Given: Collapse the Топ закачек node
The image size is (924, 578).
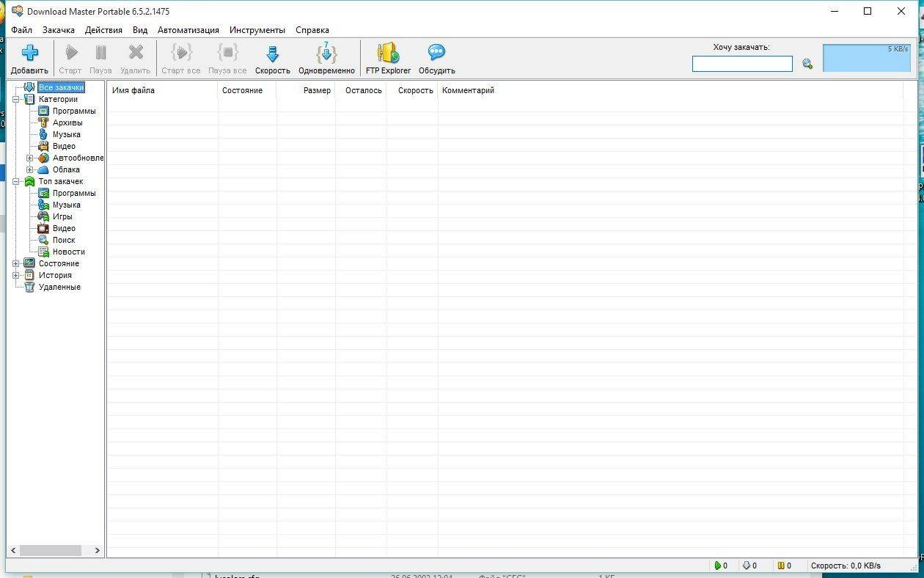Looking at the screenshot, I should [x=16, y=181].
